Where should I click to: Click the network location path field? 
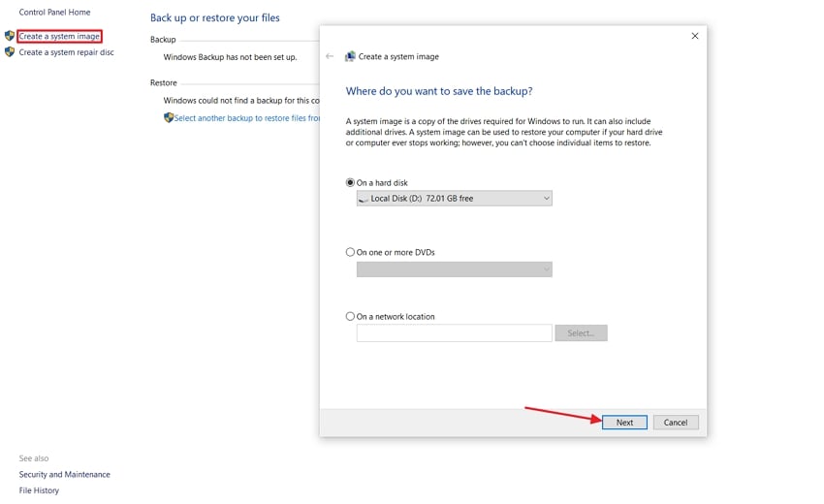(x=454, y=332)
